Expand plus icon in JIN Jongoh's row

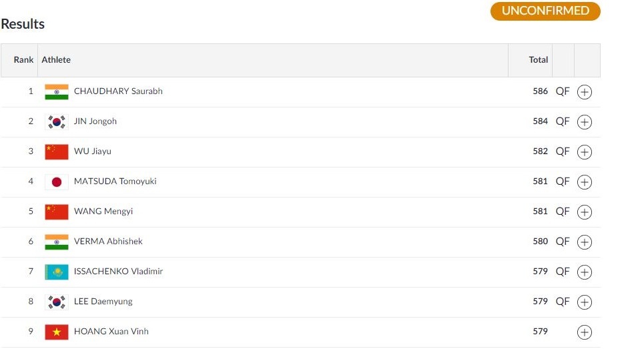click(584, 122)
